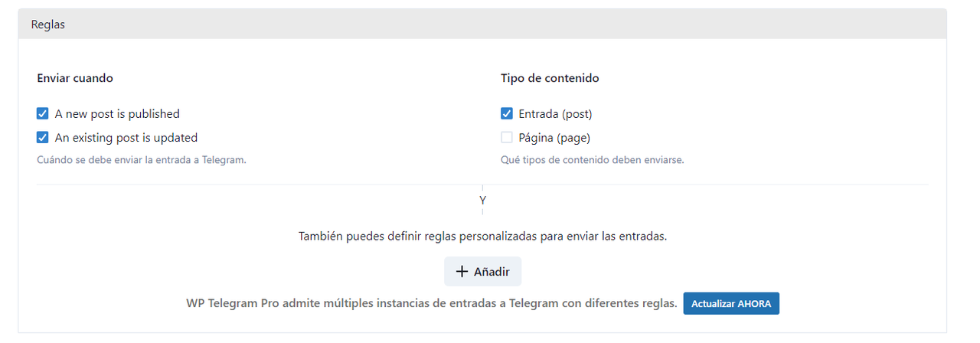Click the 'Enviar cuando' heading

[75, 78]
